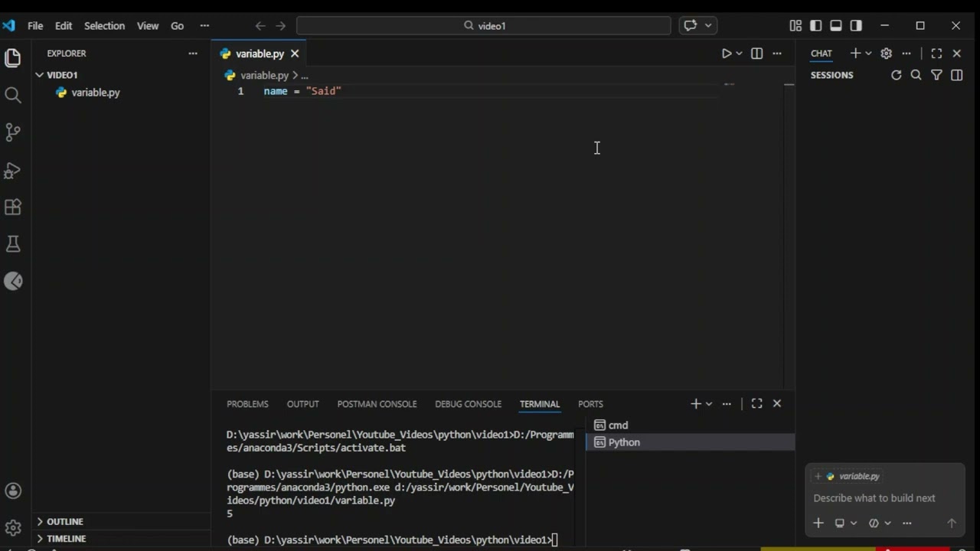Toggle the bottom panel visibility
Image resolution: width=980 pixels, height=551 pixels.
coord(836,25)
